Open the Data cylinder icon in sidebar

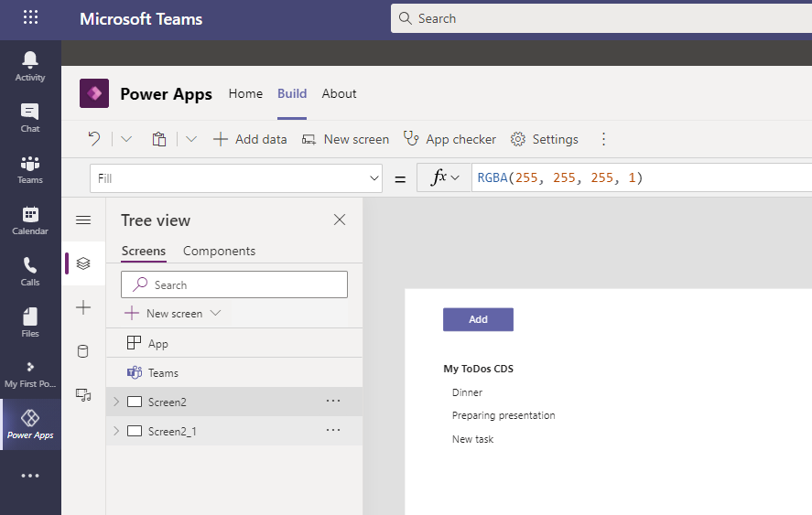click(x=83, y=352)
